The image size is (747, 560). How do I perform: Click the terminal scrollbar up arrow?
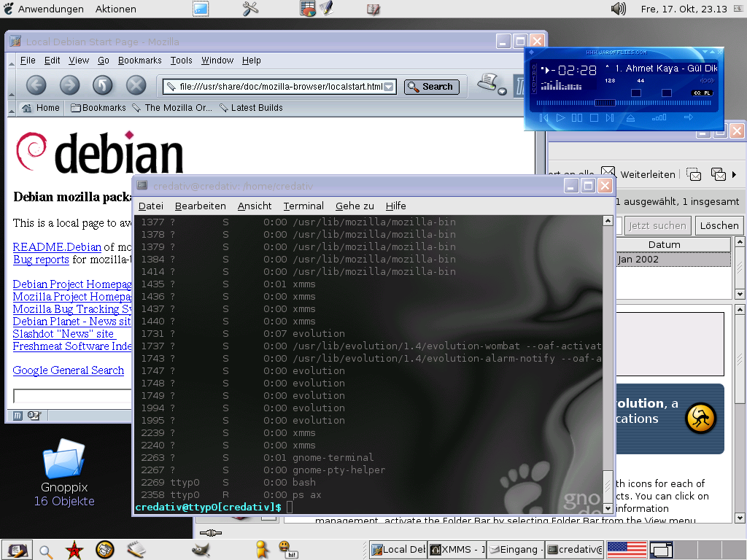pos(608,220)
